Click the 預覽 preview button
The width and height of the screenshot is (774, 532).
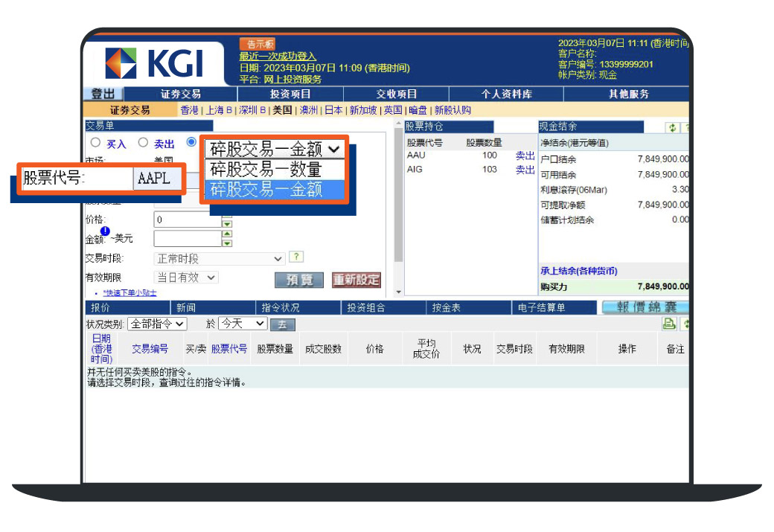click(x=299, y=280)
